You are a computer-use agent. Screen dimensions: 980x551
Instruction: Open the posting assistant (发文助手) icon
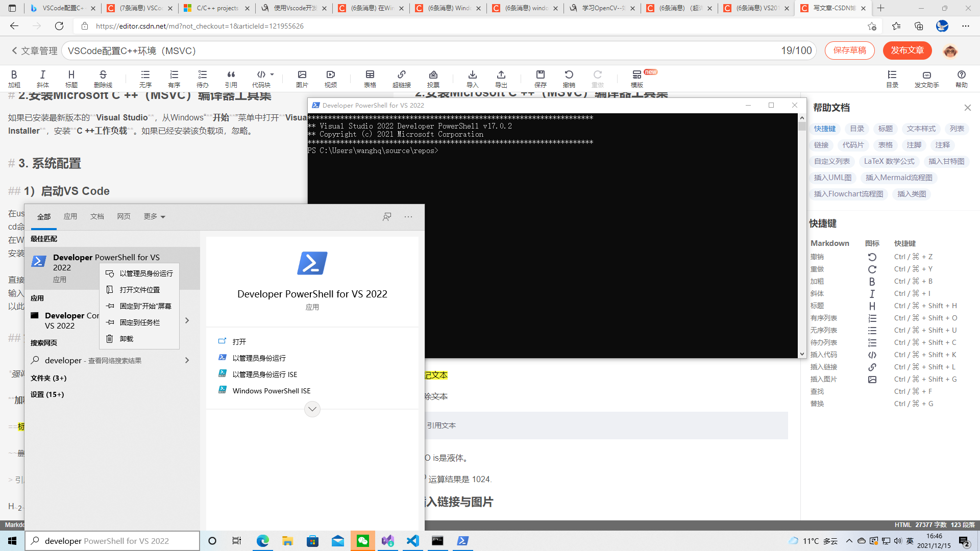pos(927,79)
